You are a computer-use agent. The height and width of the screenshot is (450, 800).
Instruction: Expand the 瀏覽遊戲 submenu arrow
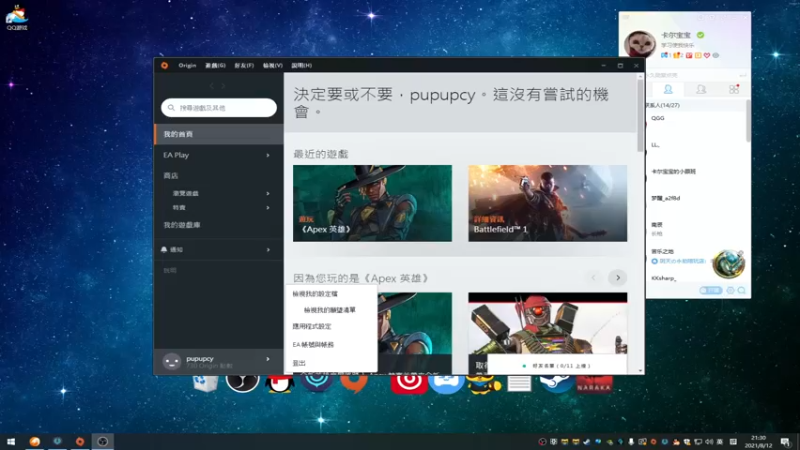(268, 193)
